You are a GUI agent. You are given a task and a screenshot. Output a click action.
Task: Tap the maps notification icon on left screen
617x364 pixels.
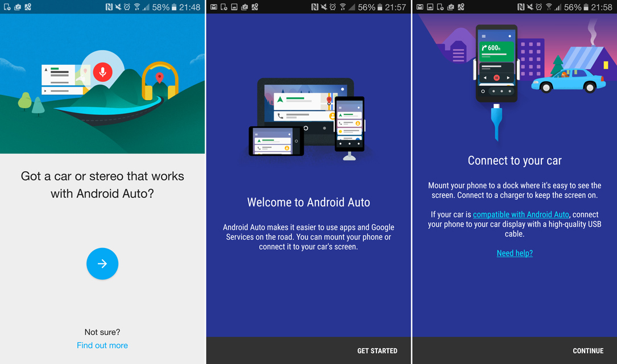tap(28, 7)
